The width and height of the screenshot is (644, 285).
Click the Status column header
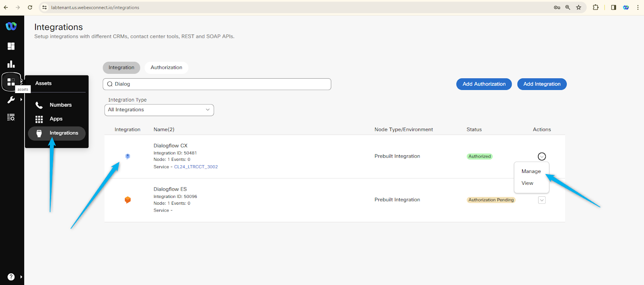tap(474, 130)
